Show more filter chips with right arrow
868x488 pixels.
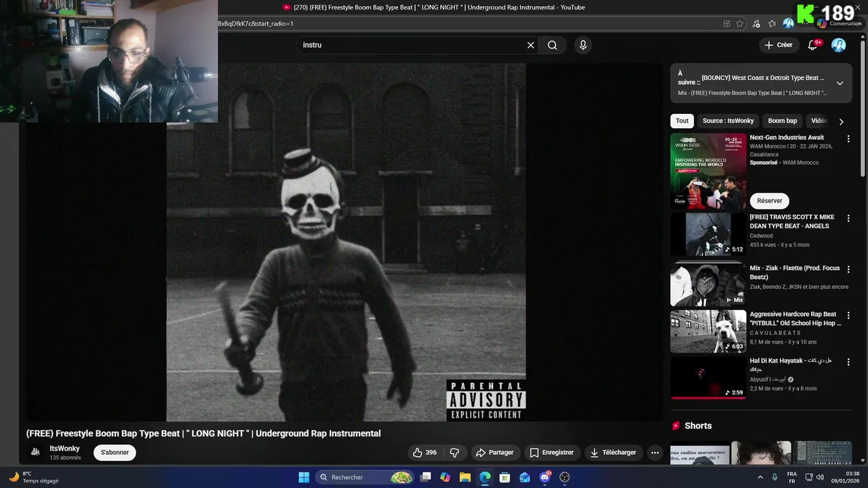pyautogui.click(x=841, y=121)
